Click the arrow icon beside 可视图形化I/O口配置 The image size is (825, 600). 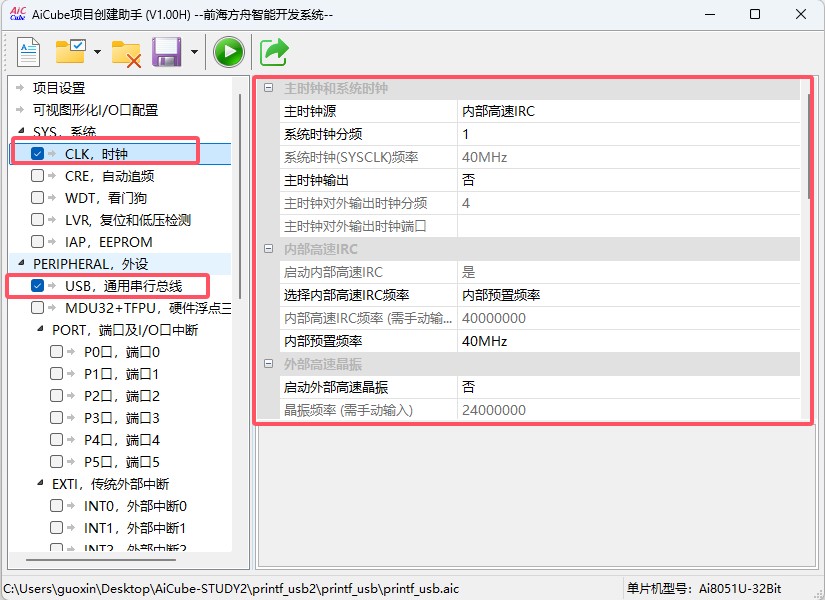click(x=20, y=109)
